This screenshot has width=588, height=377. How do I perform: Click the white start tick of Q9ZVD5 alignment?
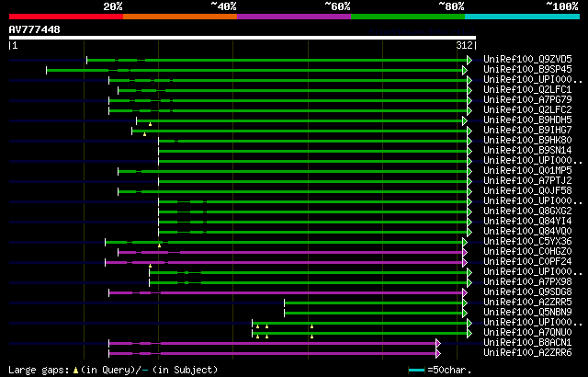tap(87, 60)
